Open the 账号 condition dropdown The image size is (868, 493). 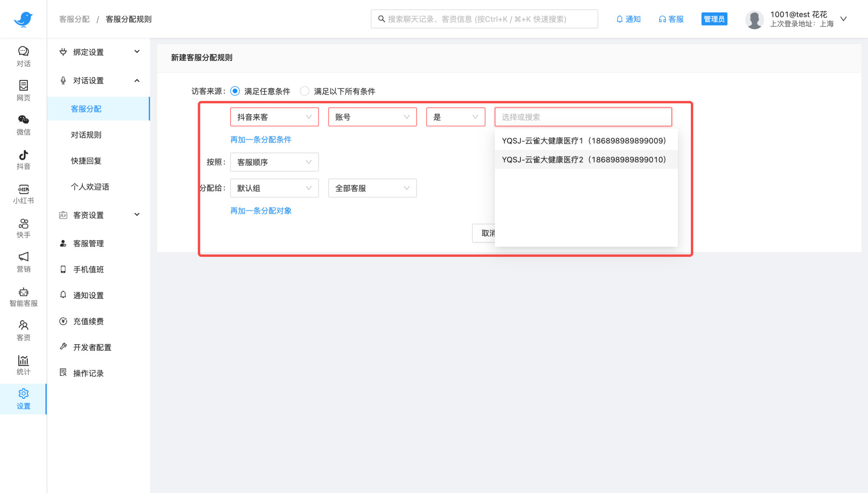tap(372, 117)
